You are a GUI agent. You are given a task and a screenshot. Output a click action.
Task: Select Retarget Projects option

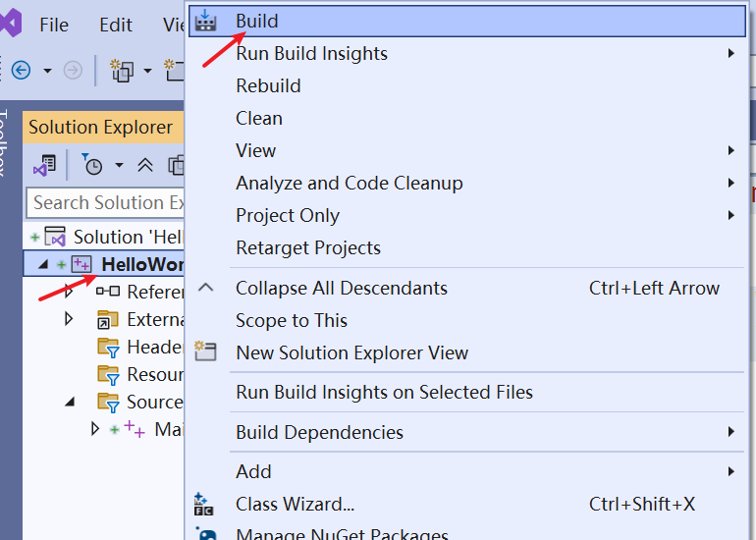tap(307, 247)
